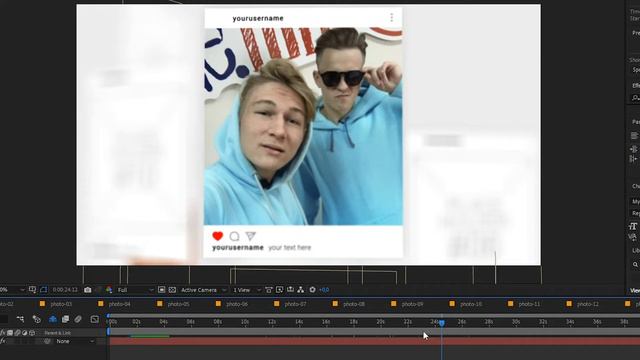Click the Parent & Link column header

point(58,333)
